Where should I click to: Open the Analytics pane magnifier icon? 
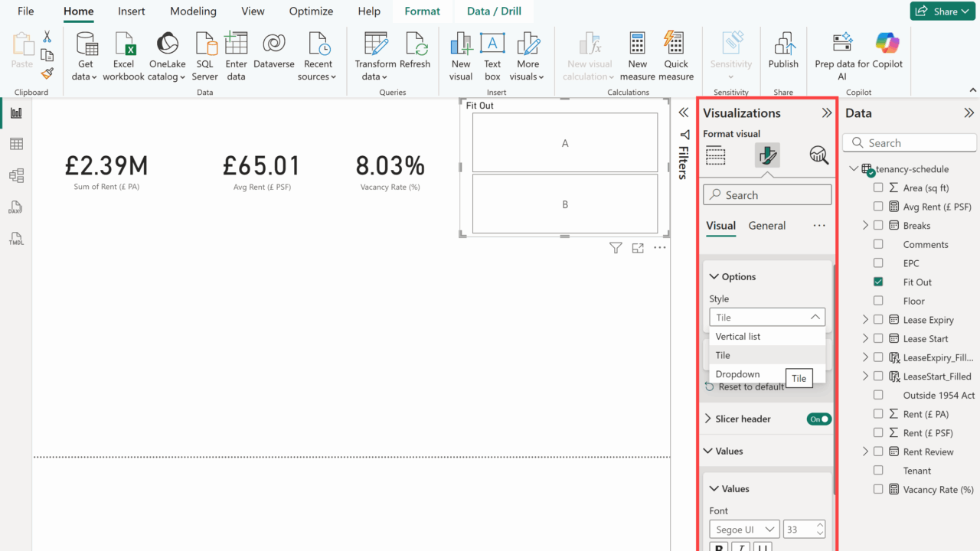pos(818,155)
